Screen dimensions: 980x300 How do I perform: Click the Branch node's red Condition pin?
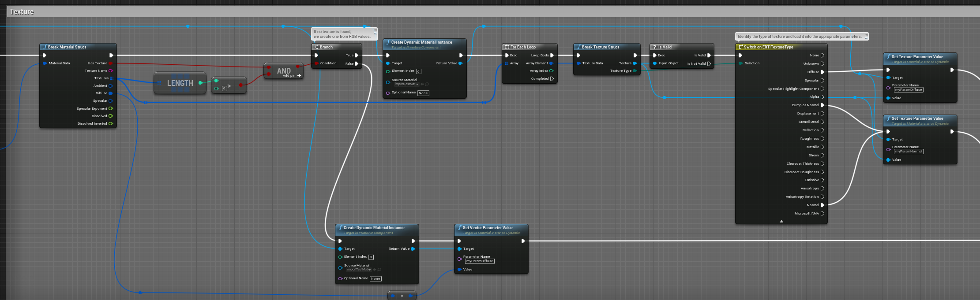click(316, 63)
